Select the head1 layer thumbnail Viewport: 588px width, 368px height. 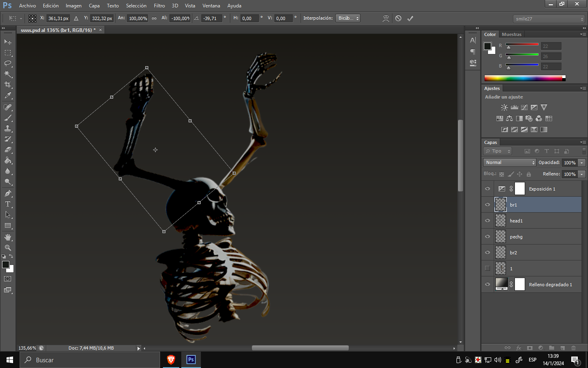pyautogui.click(x=501, y=221)
